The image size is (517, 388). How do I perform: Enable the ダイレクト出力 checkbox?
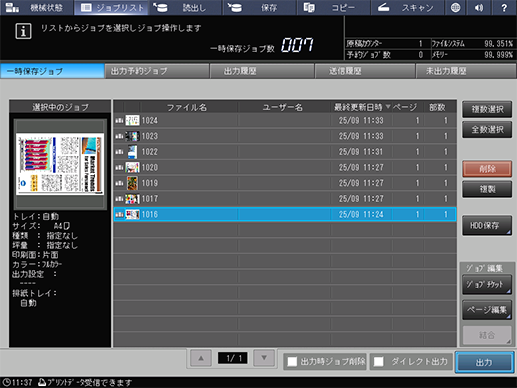[x=378, y=362]
